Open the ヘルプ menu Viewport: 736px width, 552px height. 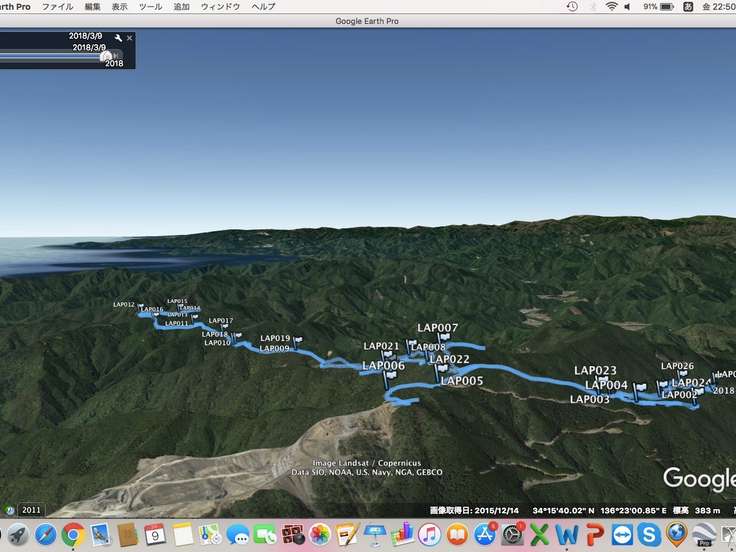263,7
